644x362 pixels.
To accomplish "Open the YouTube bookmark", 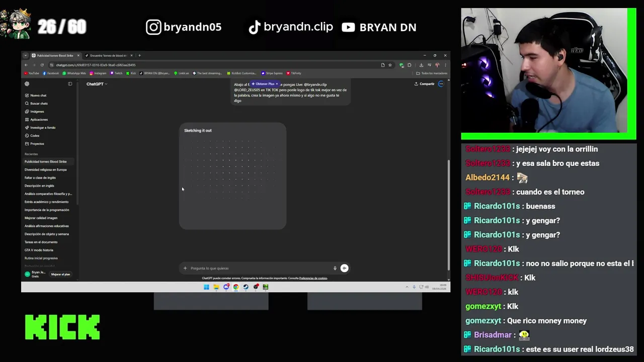I will click(x=31, y=73).
